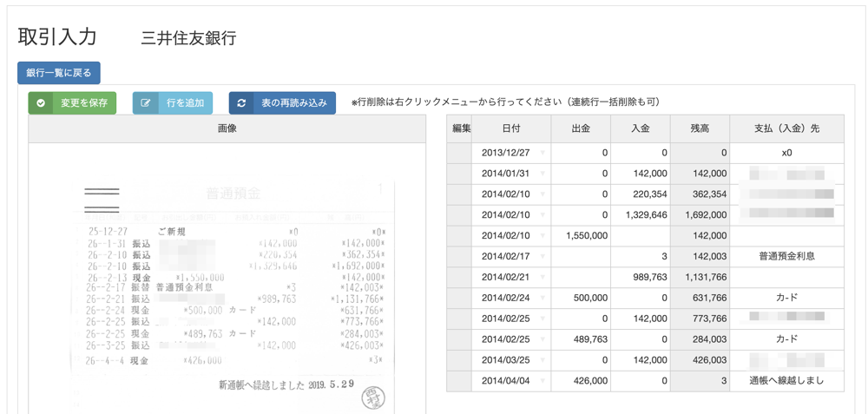Image resolution: width=868 pixels, height=414 pixels.
Task: Click the pencil edit icon on 行を追加
Action: tap(146, 103)
